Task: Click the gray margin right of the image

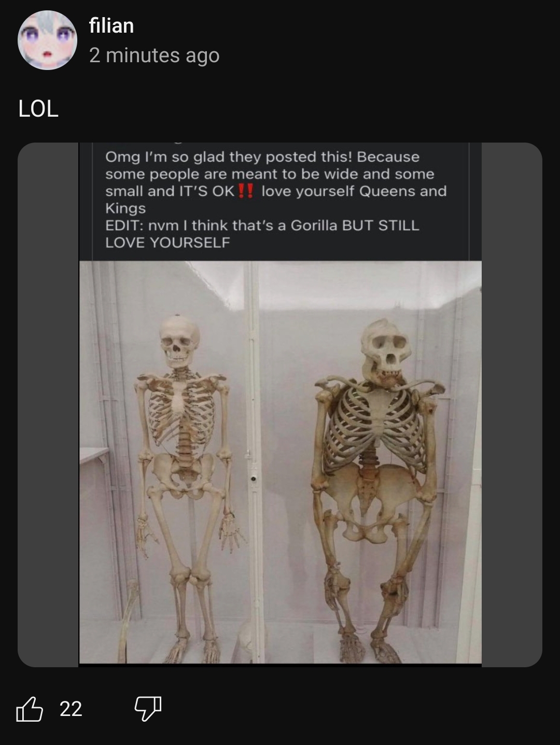Action: [x=512, y=404]
